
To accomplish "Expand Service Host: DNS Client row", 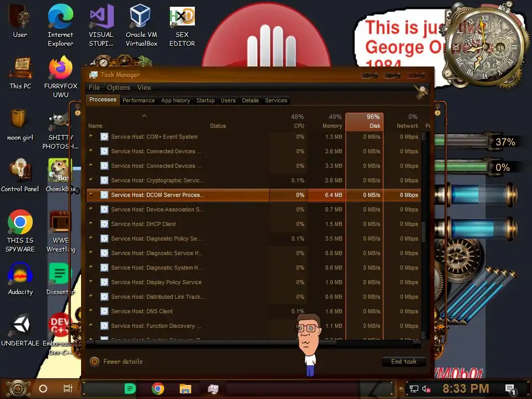I will coord(91,311).
